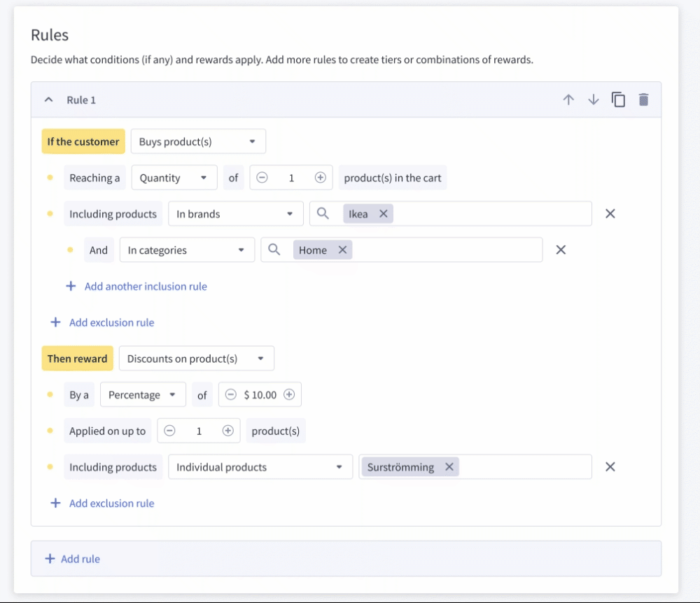The height and width of the screenshot is (603, 700).
Task: Open the 'Buys product(s)' condition dropdown
Action: 198,141
